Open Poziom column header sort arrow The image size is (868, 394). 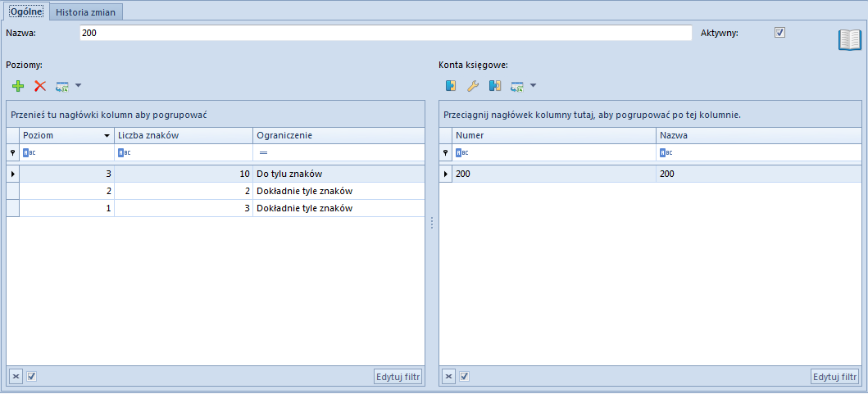[x=107, y=136]
